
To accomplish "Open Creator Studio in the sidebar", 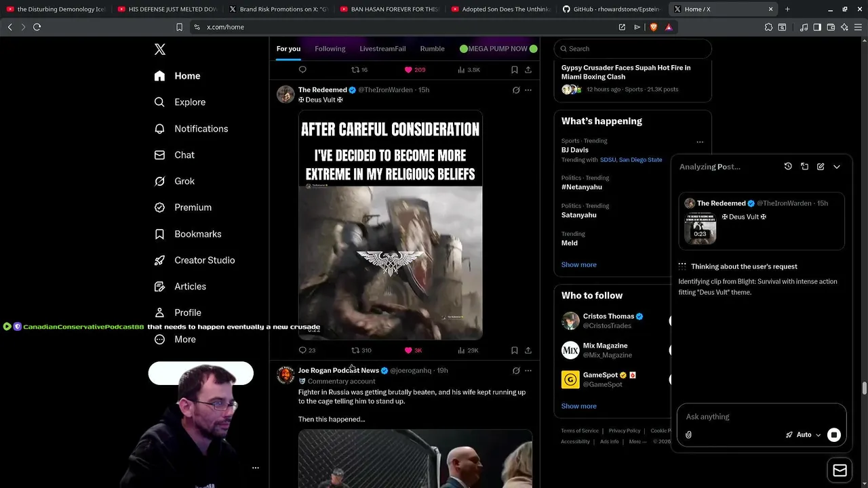I will (195, 260).
